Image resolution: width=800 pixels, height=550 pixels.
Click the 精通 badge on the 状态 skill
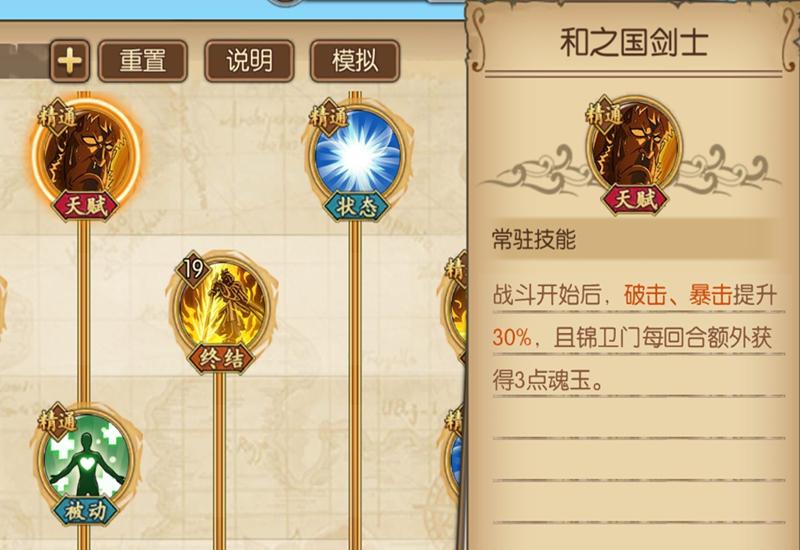point(328,117)
